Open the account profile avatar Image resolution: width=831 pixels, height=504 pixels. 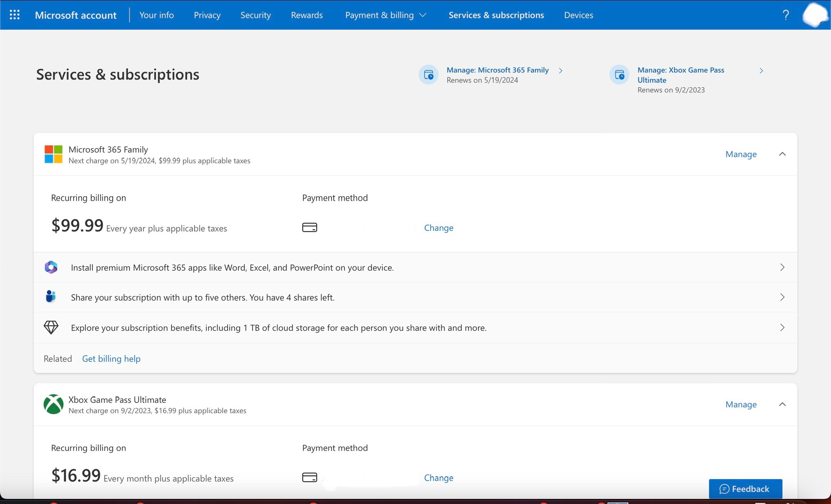(815, 15)
